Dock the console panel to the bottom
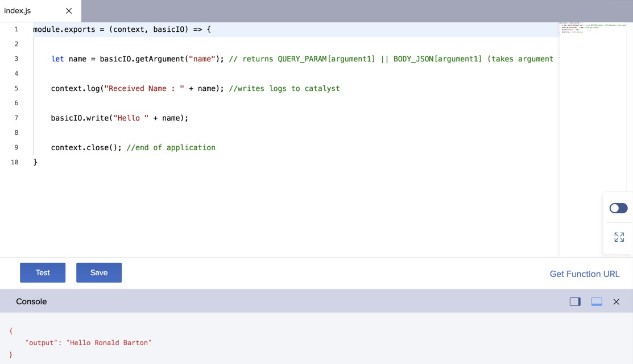Screen dimensions: 633x364 (x=596, y=301)
